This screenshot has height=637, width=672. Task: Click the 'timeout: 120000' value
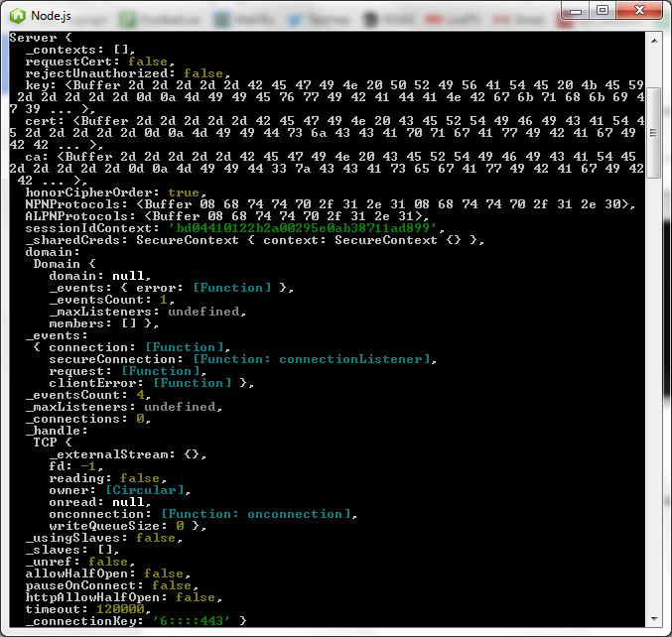coord(129,608)
